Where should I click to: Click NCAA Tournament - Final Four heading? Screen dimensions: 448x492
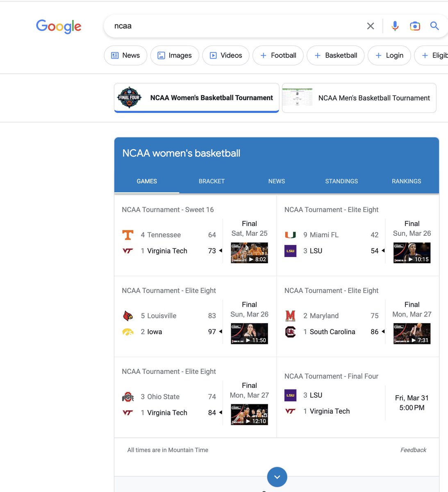pyautogui.click(x=331, y=376)
